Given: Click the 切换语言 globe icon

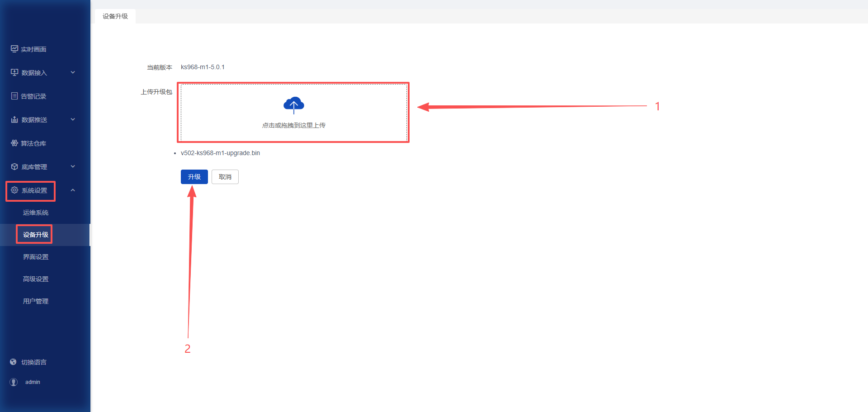Looking at the screenshot, I should coord(13,362).
